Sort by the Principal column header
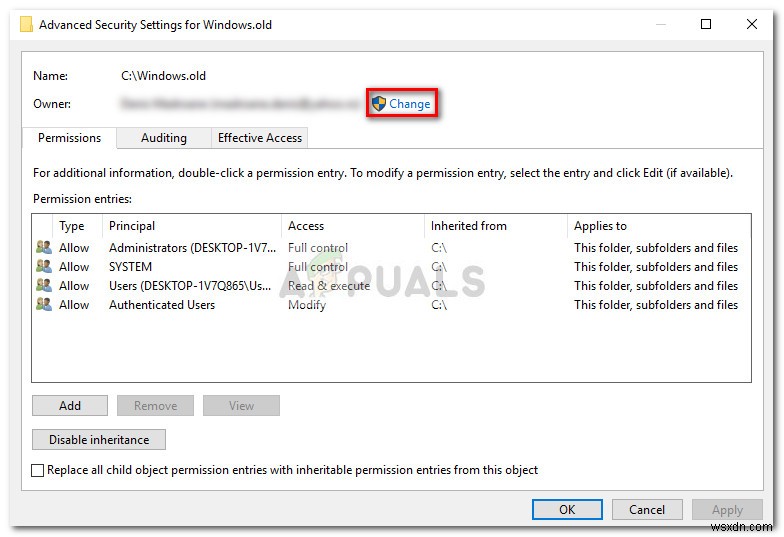784x537 pixels. pos(192,226)
